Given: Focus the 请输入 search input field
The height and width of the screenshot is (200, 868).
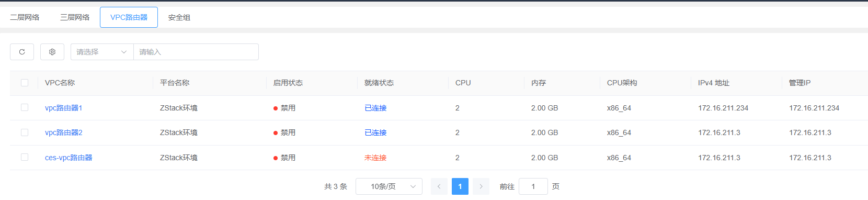Looking at the screenshot, I should [196, 52].
